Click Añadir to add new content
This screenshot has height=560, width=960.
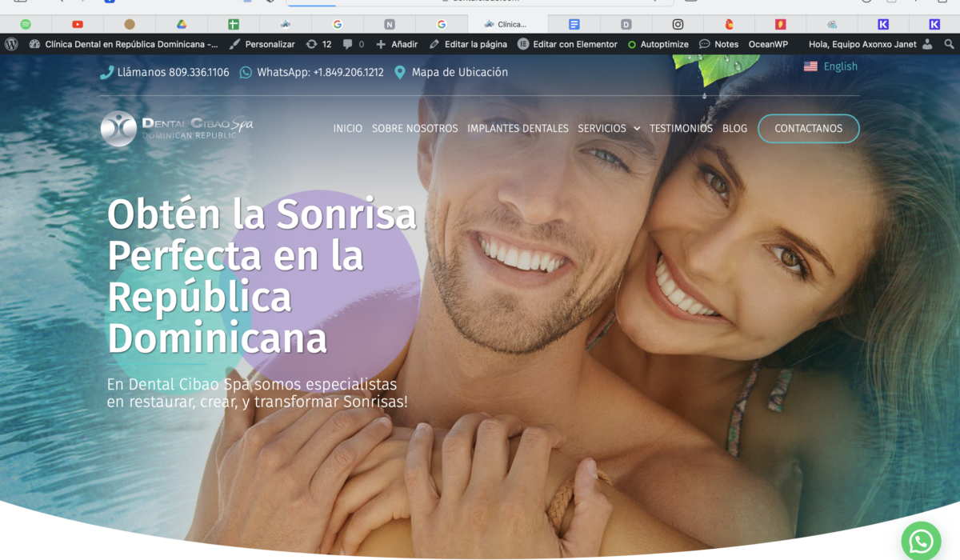(x=397, y=44)
